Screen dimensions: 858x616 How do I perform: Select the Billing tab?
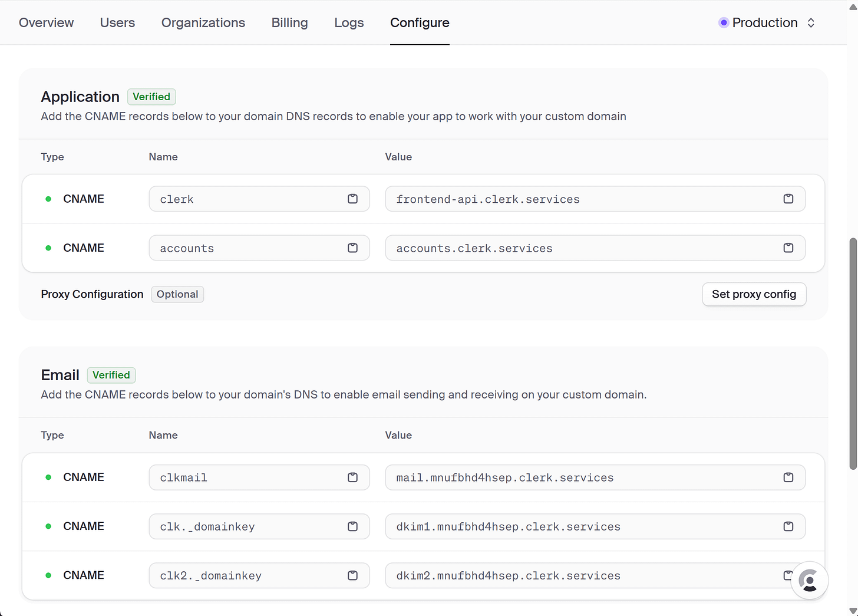point(289,22)
